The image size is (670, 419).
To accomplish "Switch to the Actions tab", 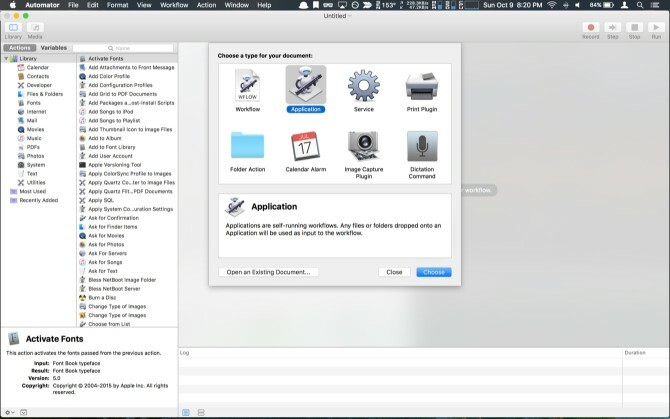I will tap(20, 48).
